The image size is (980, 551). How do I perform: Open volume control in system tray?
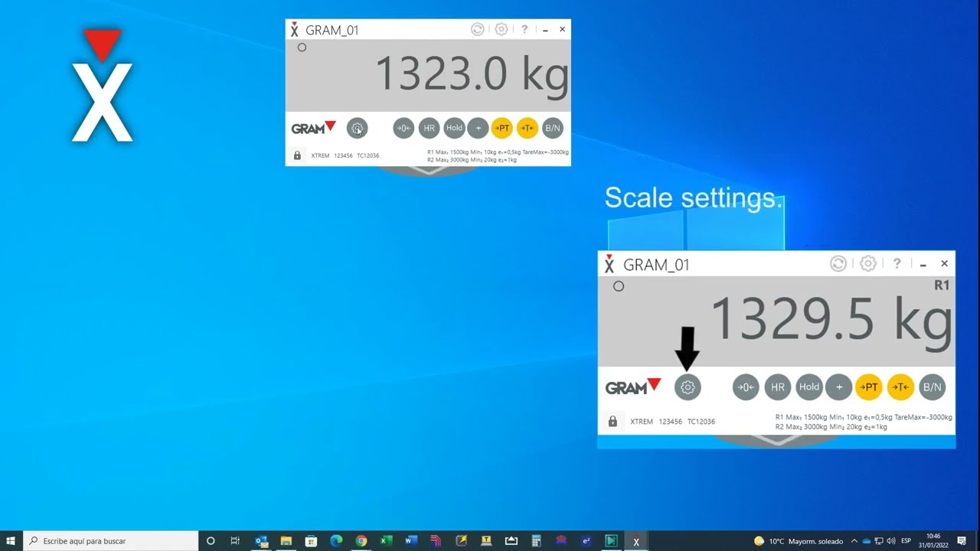tap(891, 541)
